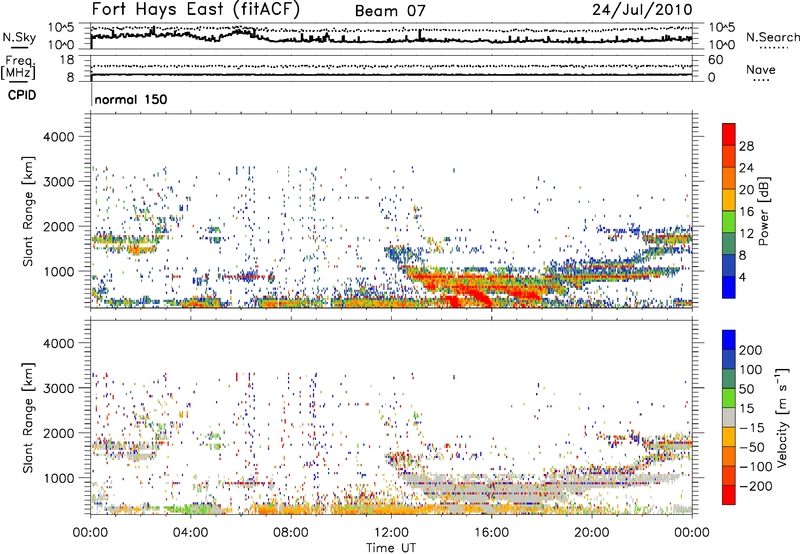Click 'Slant Range [km]' label of power panel
The height and width of the screenshot is (554, 800).
pyautogui.click(x=28, y=211)
